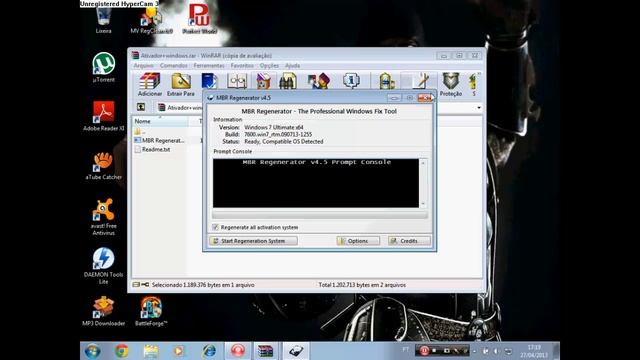Click the Adobe Reader XI desktop shortcut
Viewport: 640px width, 360px height.
103,116
